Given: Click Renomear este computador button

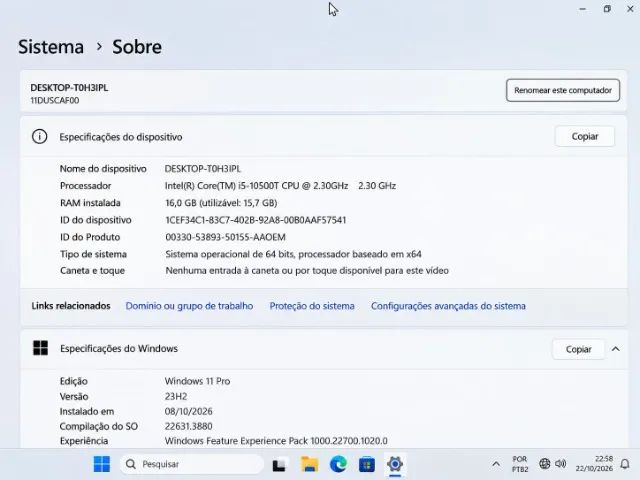Looking at the screenshot, I should pos(563,90).
